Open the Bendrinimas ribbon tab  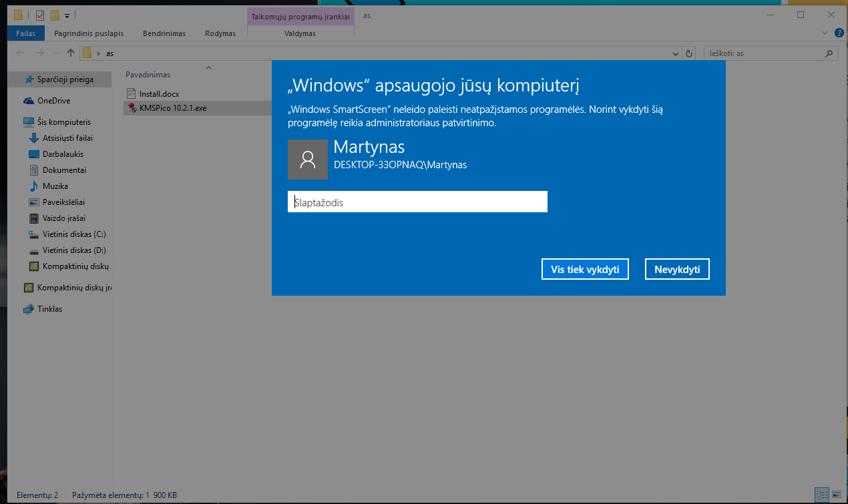164,33
